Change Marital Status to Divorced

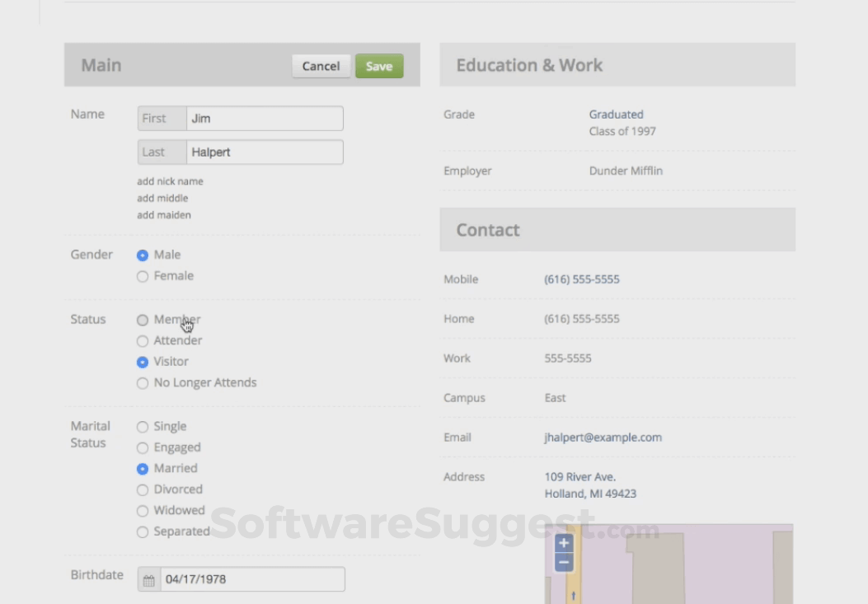pyautogui.click(x=142, y=489)
